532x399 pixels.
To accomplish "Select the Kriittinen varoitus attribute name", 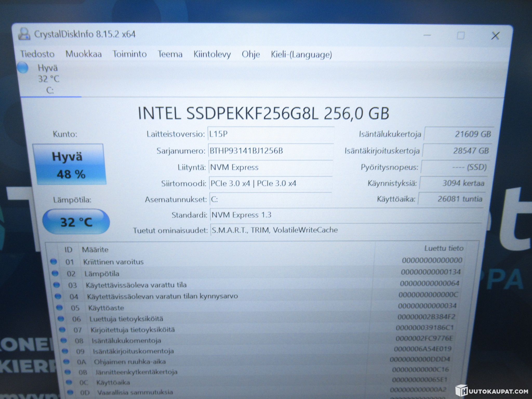I will (x=113, y=262).
